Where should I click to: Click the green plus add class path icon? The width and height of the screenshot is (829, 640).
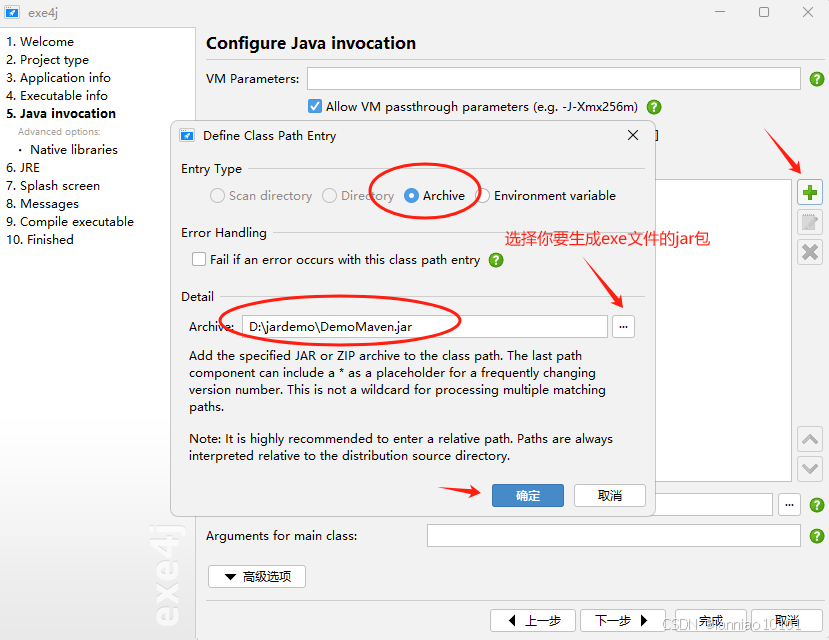coord(809,192)
